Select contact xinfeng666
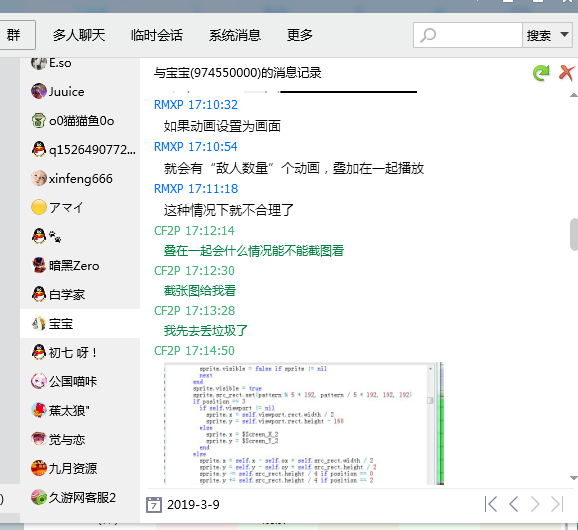 (80, 179)
